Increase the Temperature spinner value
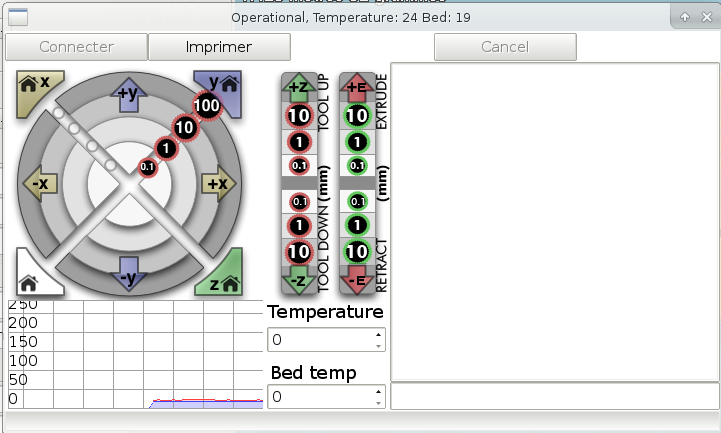 [378, 335]
